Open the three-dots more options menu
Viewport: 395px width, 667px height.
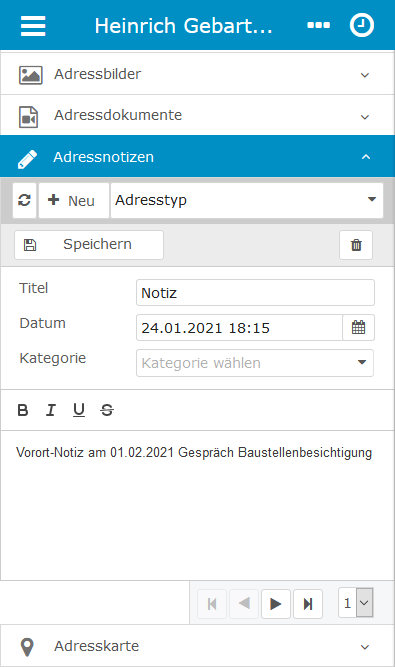318,26
